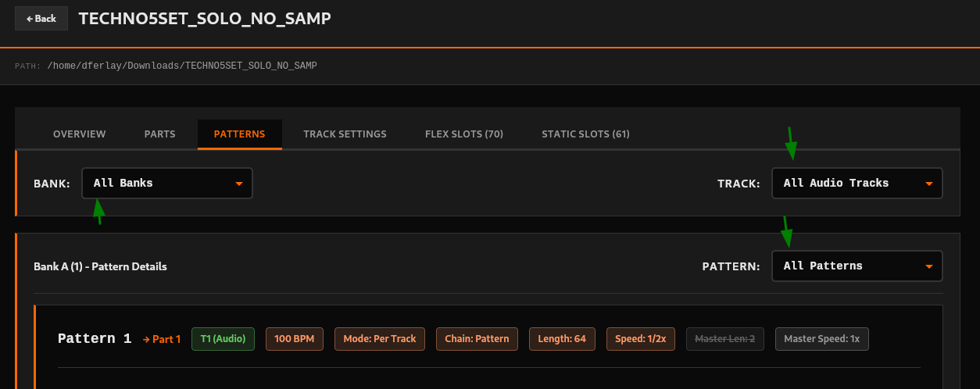Click the T1 (Audio) badge

223,339
